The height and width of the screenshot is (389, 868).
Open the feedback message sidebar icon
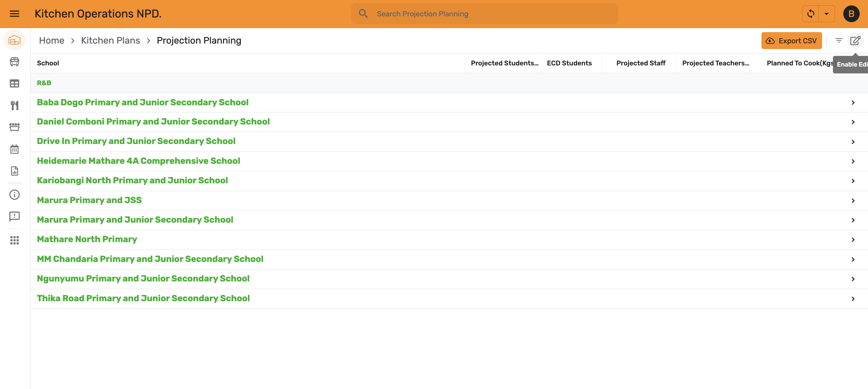[x=14, y=216]
